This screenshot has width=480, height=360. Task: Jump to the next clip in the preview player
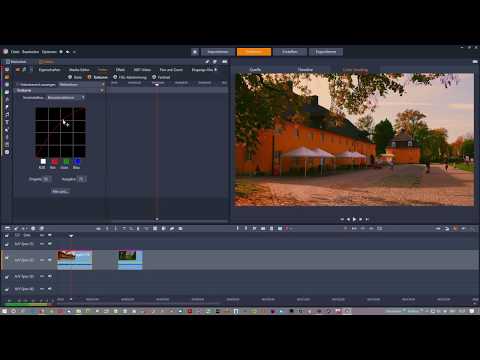point(367,219)
